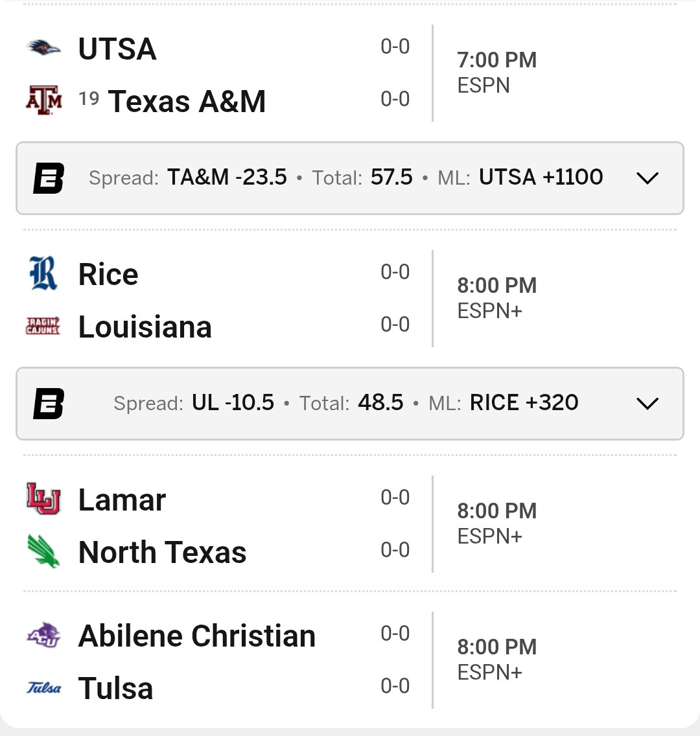Screen dimensions: 700x736
Task: Click the Tulsa team logo
Action: click(x=43, y=687)
